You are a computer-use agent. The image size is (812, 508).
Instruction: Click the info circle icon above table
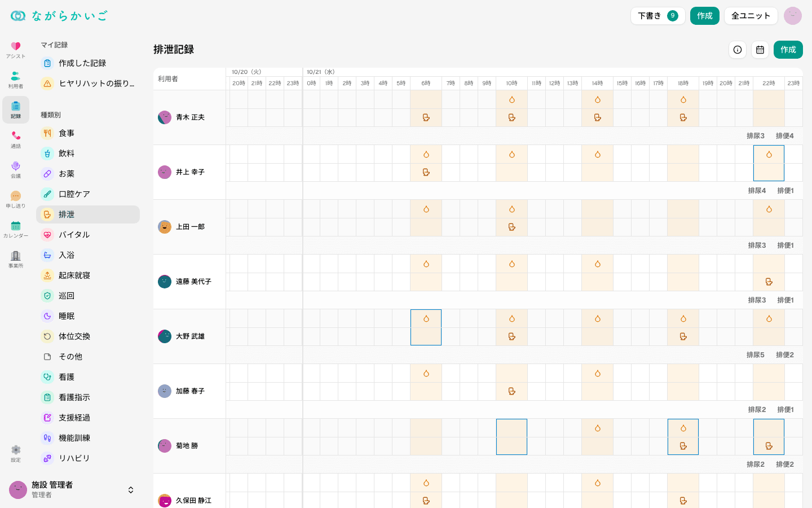tap(738, 50)
